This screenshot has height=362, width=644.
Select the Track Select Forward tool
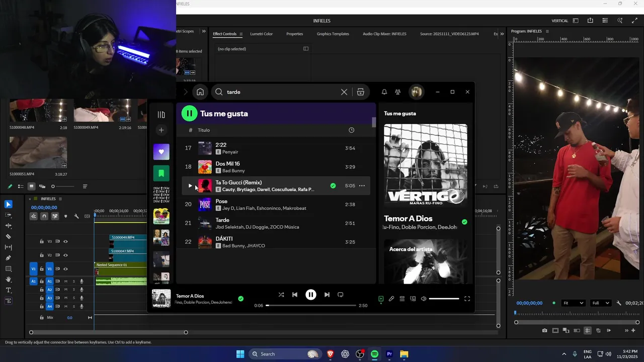pyautogui.click(x=8, y=215)
